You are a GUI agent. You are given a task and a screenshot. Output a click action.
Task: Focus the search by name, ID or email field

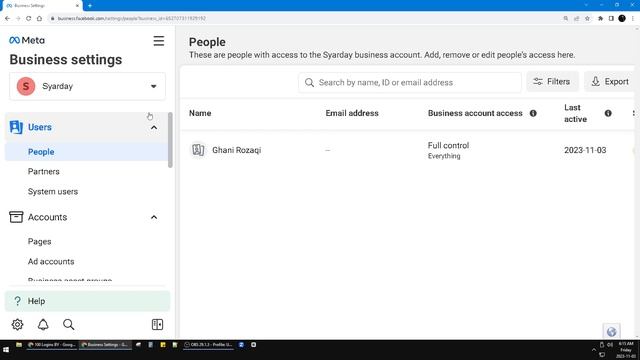click(410, 82)
